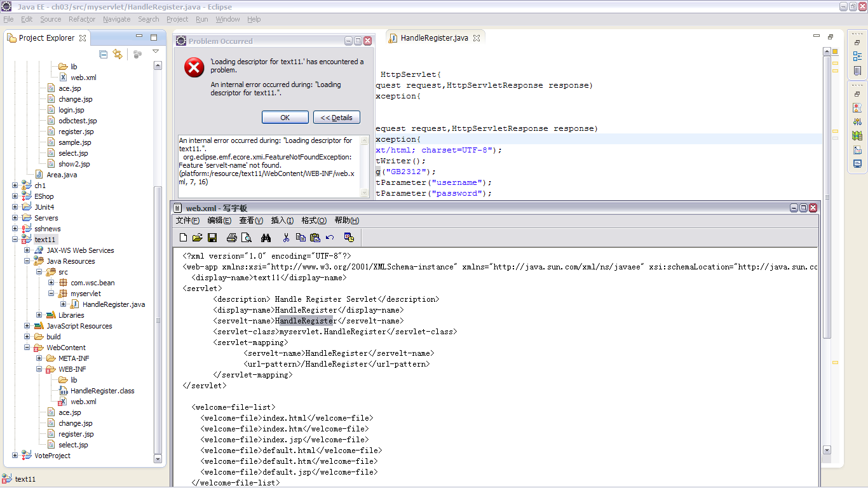Open the Eclipse Run menu

click(x=202, y=19)
